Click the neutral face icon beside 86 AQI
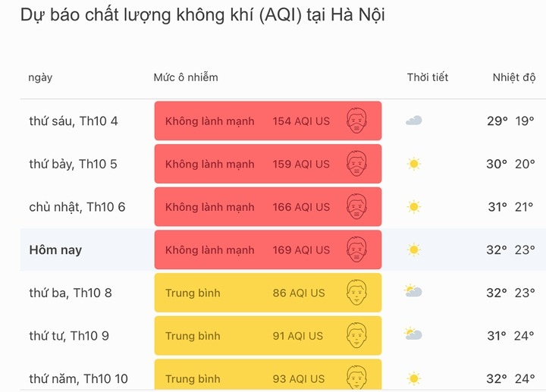The height and width of the screenshot is (392, 546). point(356,292)
